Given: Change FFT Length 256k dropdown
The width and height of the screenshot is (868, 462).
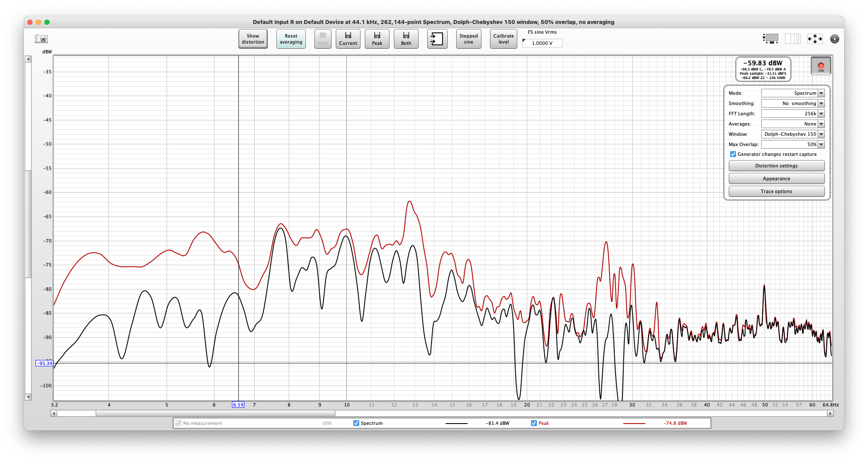Looking at the screenshot, I should [x=793, y=114].
